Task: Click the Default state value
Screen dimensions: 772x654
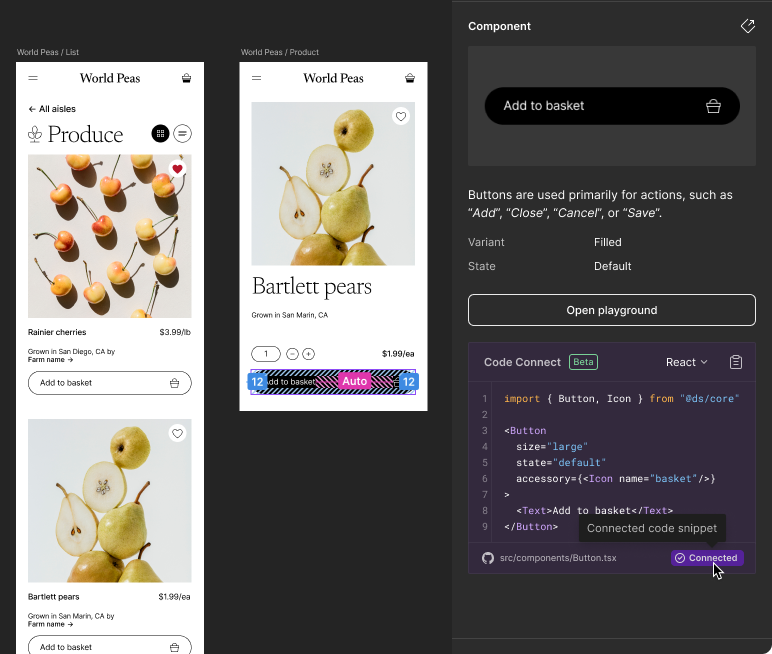Action: pyautogui.click(x=612, y=266)
